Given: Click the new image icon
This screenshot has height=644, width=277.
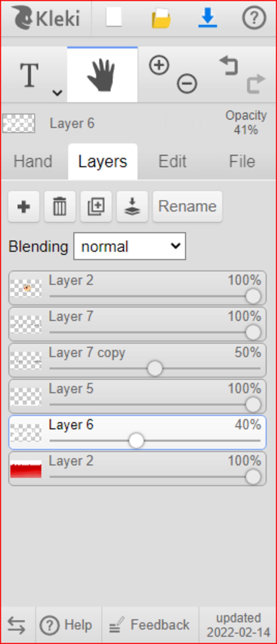Looking at the screenshot, I should [114, 17].
